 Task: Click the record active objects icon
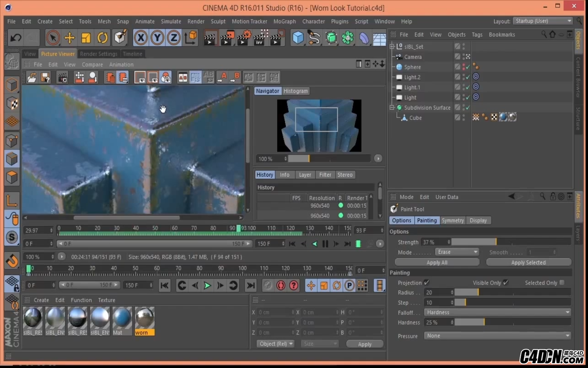click(281, 285)
